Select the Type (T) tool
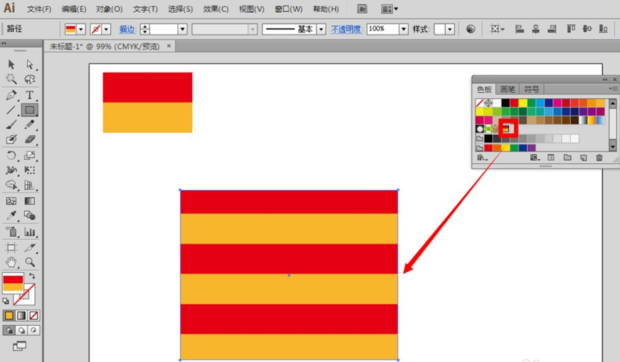The image size is (620, 362). (x=30, y=95)
